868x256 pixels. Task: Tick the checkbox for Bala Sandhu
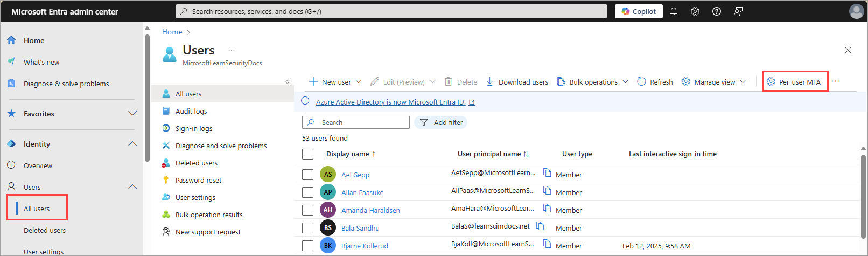pyautogui.click(x=307, y=228)
